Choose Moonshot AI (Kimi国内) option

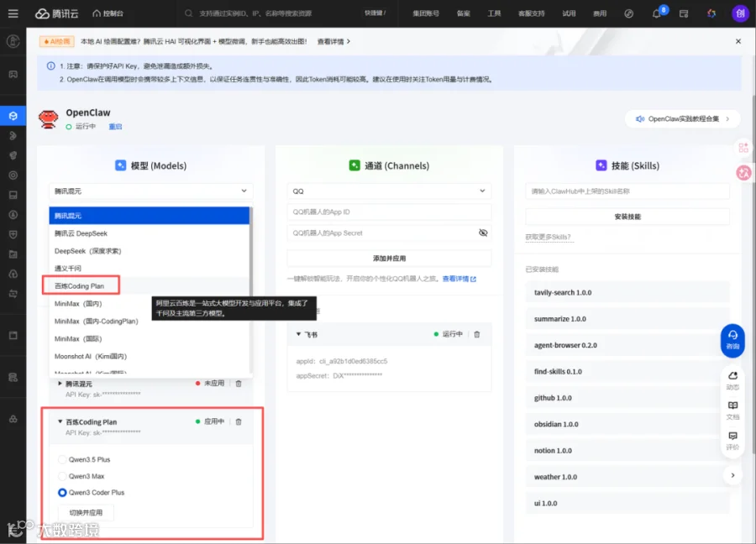tap(149, 356)
